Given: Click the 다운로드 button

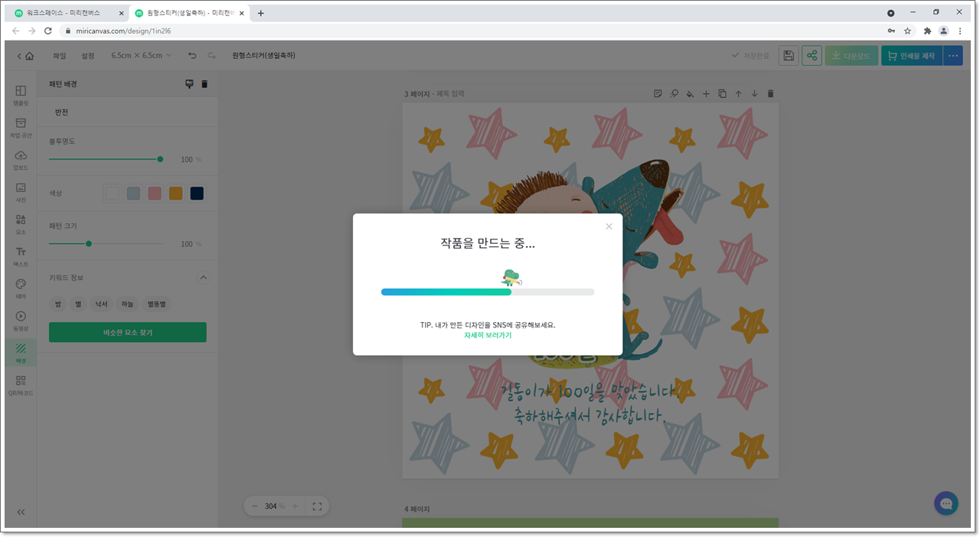Looking at the screenshot, I should [x=851, y=56].
